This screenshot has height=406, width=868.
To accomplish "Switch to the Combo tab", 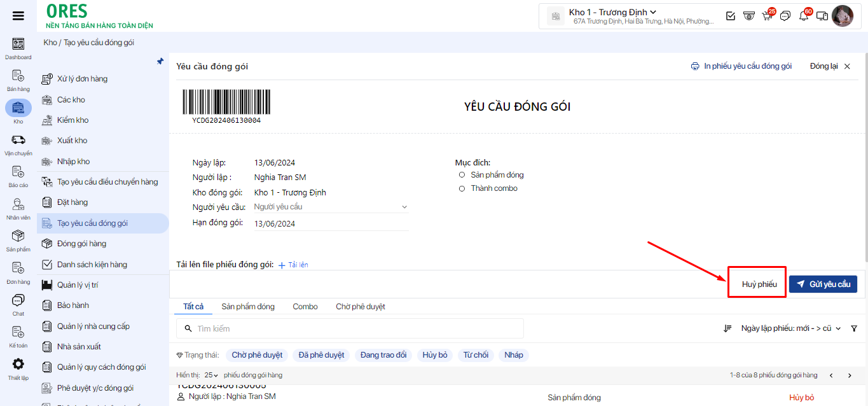I will pos(305,307).
